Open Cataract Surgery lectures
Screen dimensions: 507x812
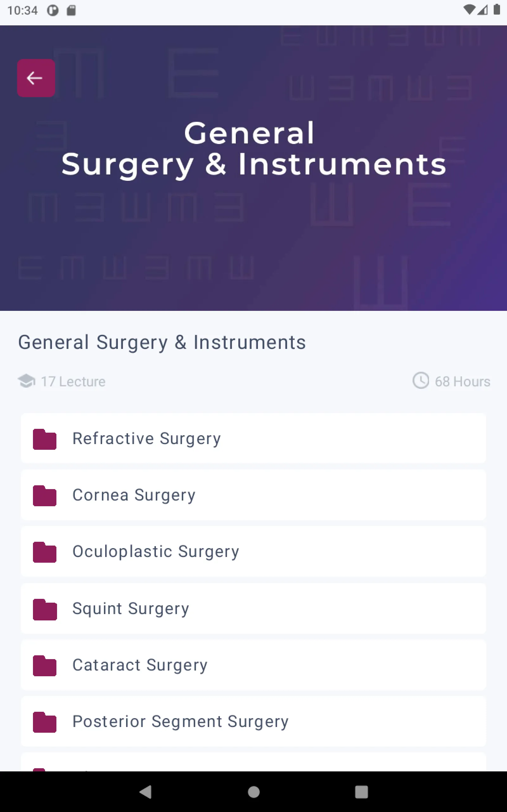pyautogui.click(x=253, y=665)
